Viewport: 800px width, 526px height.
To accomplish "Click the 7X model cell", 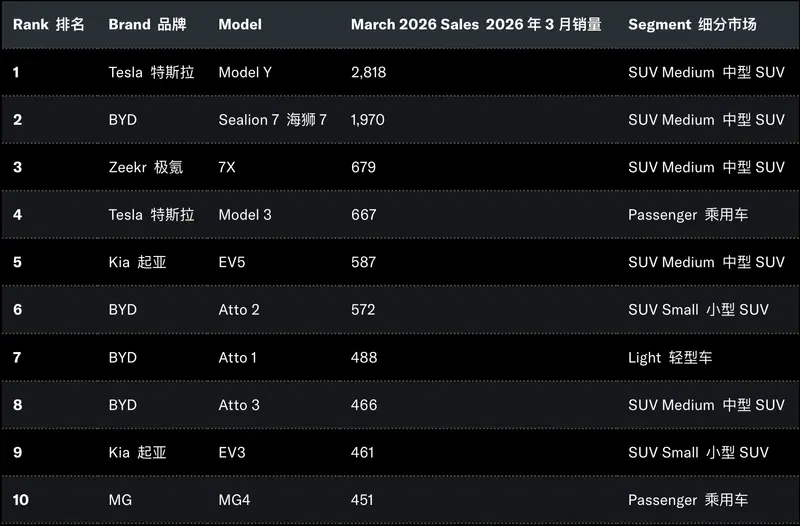I will (227, 167).
